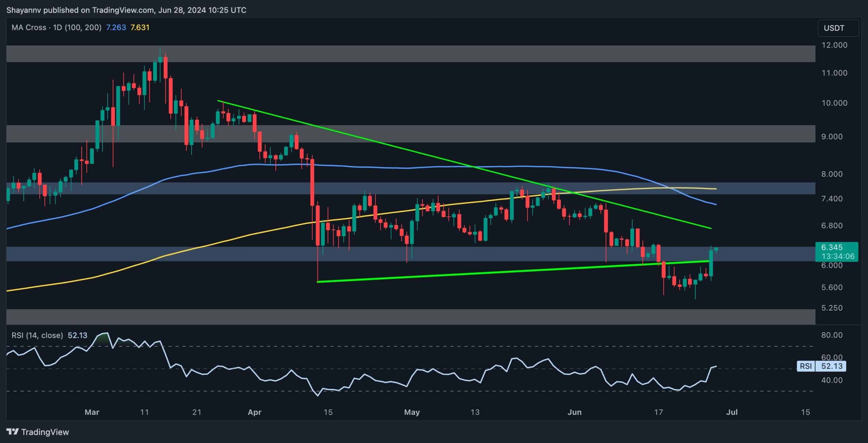Viewport: 868px width, 443px height.
Task: Click the 40.00 RSI scale label
Action: (832, 380)
